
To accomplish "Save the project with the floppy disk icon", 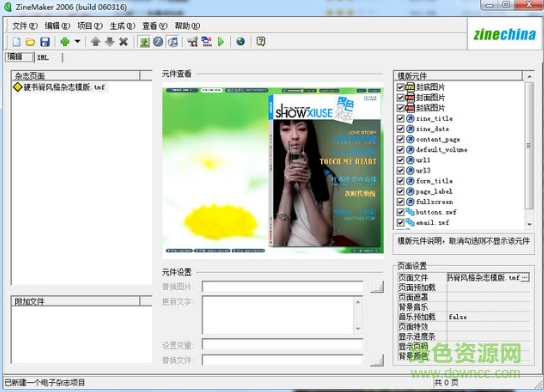I will [45, 42].
